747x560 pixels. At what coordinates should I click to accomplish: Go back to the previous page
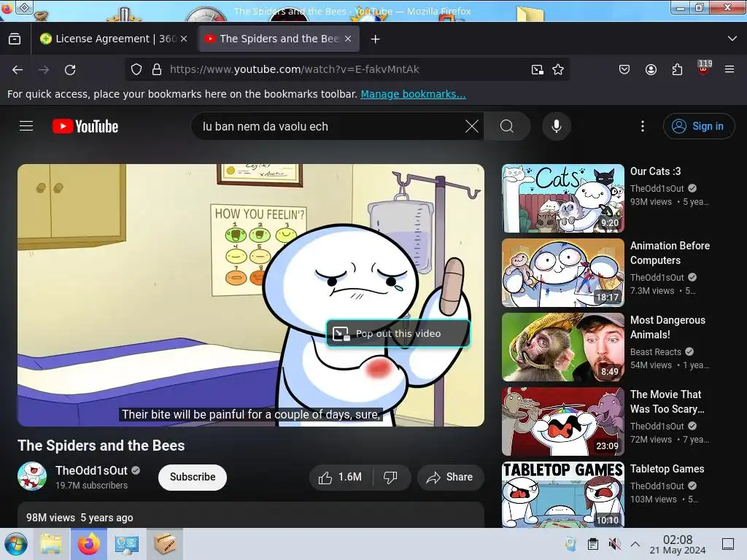18,69
